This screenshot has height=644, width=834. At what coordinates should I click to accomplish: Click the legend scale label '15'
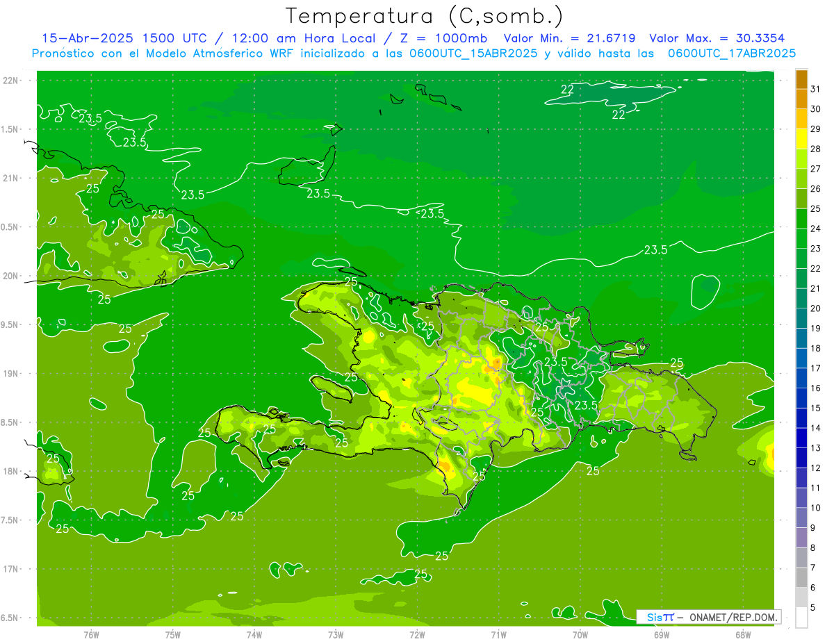(x=815, y=408)
